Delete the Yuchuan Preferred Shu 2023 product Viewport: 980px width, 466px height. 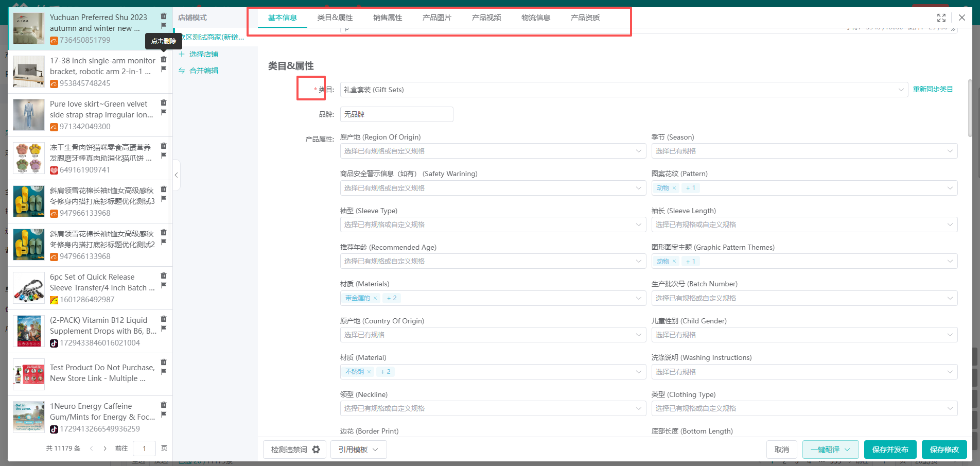tap(164, 16)
